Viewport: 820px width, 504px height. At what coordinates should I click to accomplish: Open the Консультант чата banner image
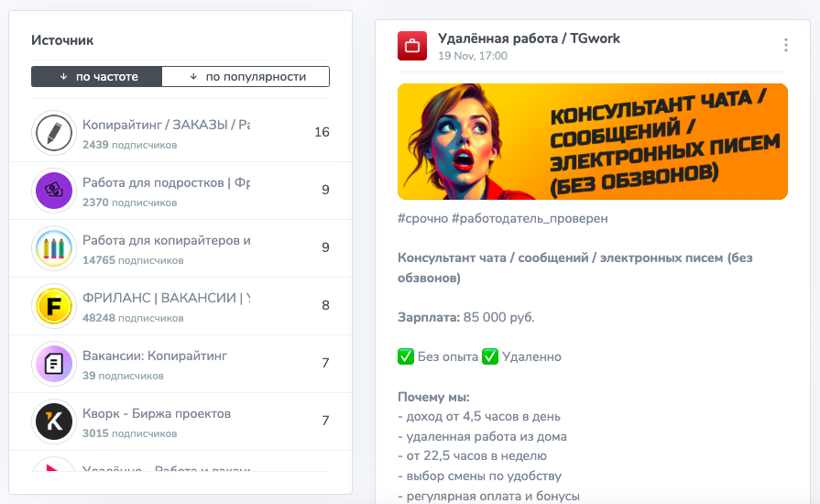tap(593, 142)
